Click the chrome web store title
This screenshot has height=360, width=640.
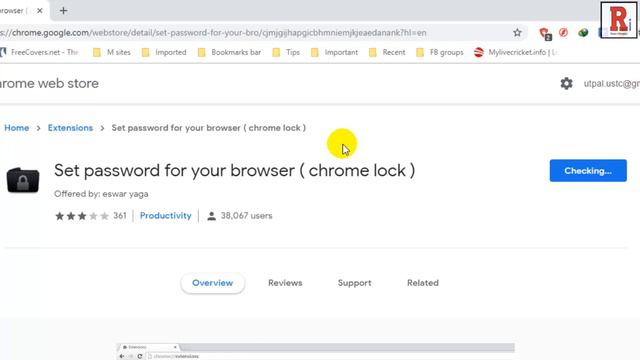pyautogui.click(x=49, y=84)
